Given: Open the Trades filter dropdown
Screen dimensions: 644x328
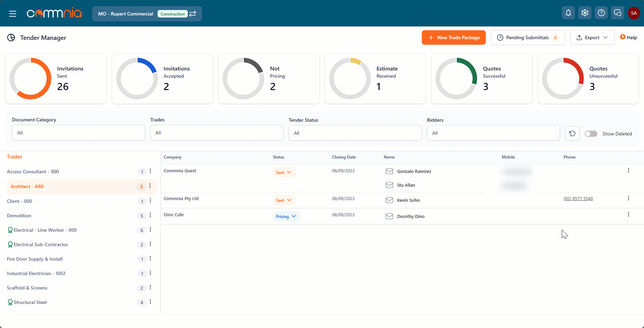Looking at the screenshot, I should point(217,133).
